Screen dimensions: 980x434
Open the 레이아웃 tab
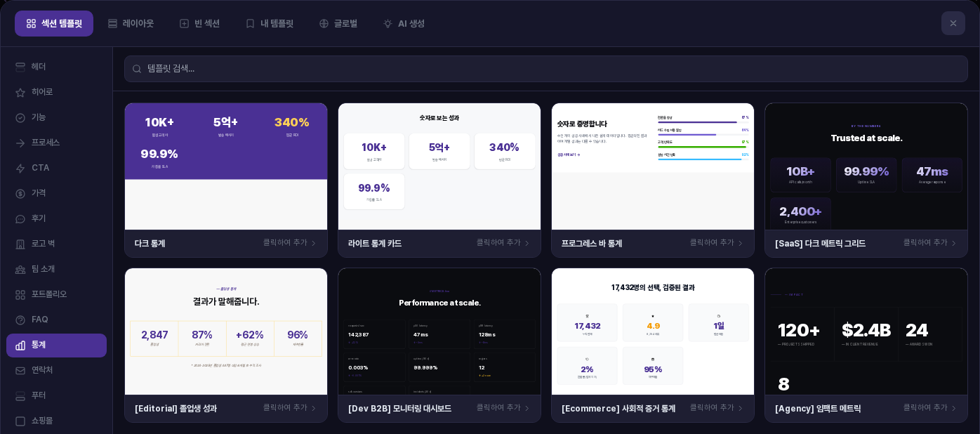pyautogui.click(x=131, y=23)
